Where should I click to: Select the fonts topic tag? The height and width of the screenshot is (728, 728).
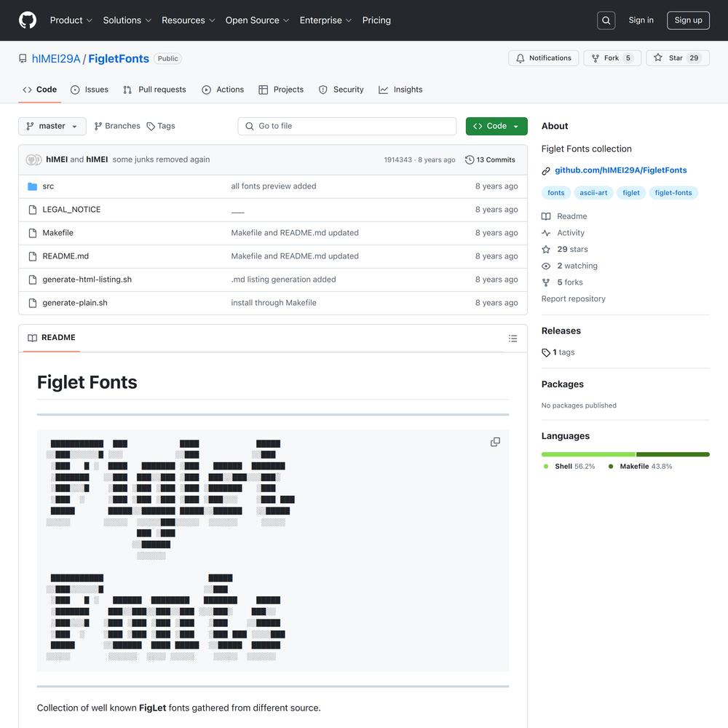click(555, 193)
